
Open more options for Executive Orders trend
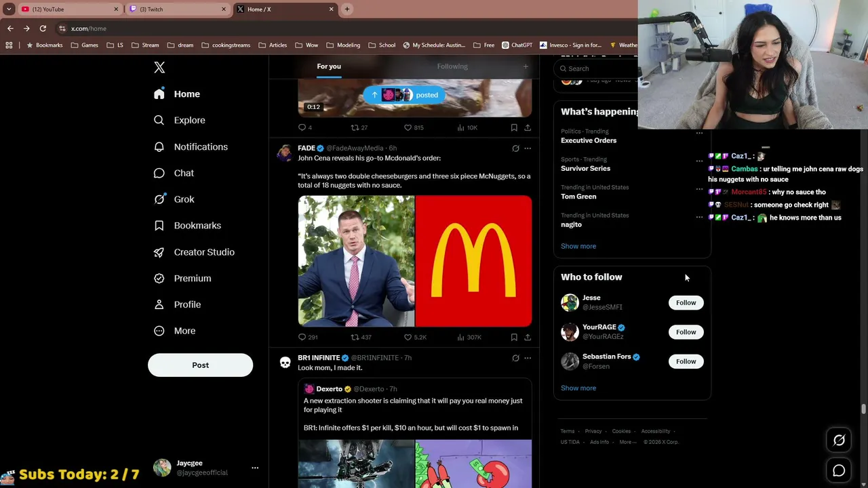[699, 133]
